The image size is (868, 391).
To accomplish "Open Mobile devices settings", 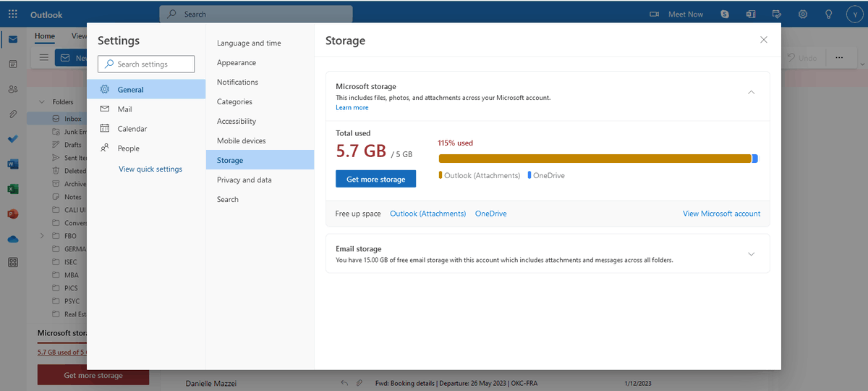I will [260, 141].
